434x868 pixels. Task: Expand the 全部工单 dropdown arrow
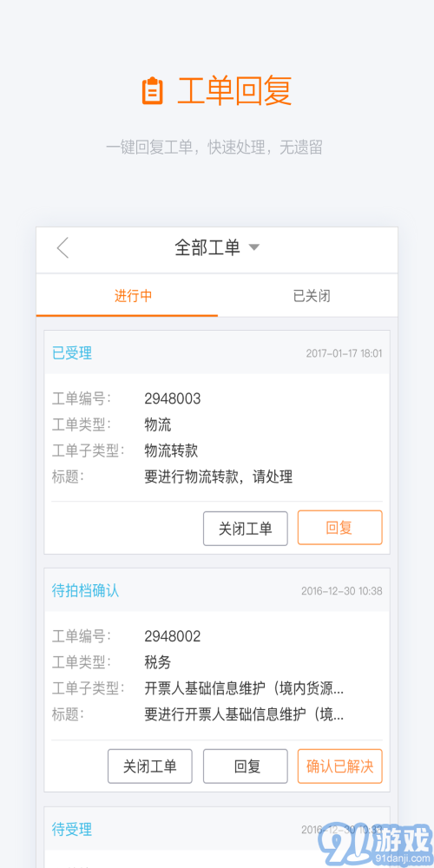pyautogui.click(x=253, y=247)
